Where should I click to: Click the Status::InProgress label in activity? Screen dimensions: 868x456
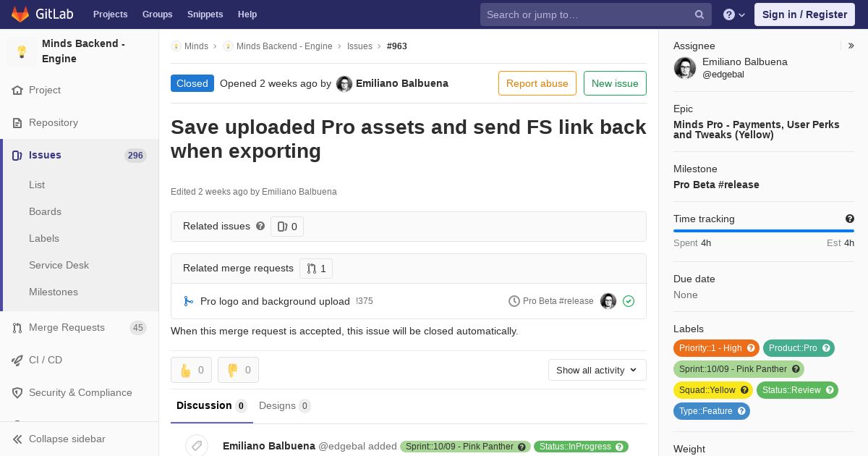pyautogui.click(x=581, y=447)
